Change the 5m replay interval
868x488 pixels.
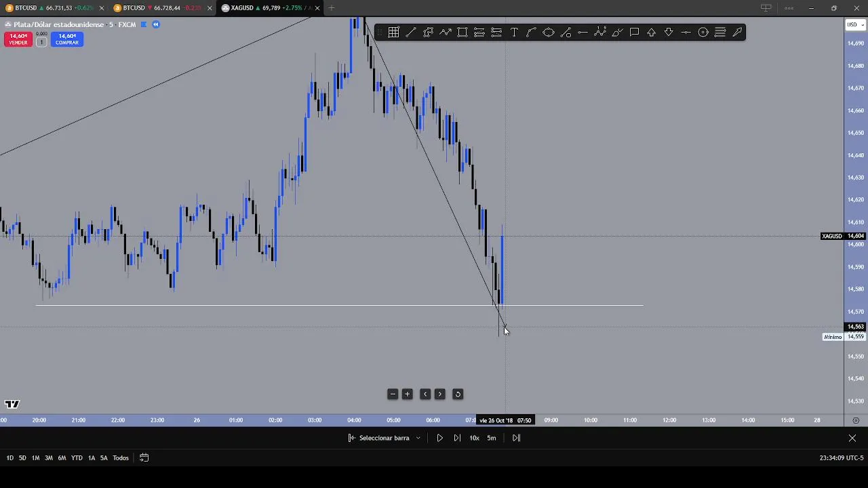pyautogui.click(x=492, y=438)
